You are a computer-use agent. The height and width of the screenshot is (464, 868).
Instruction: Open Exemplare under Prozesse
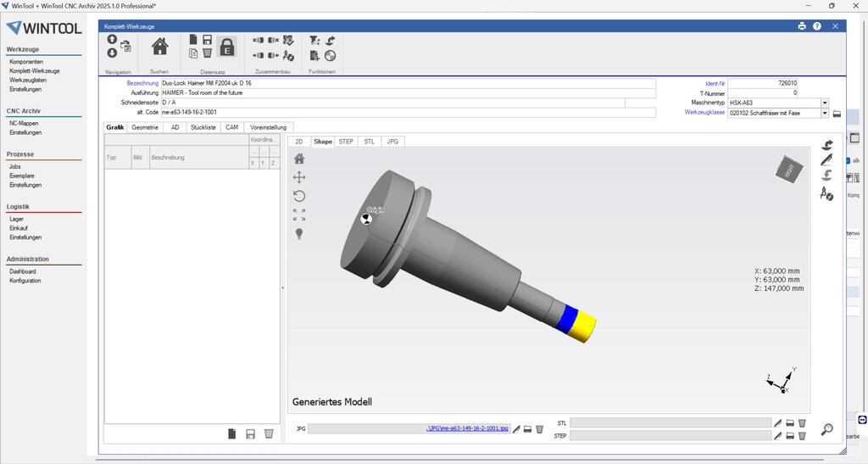coord(21,176)
